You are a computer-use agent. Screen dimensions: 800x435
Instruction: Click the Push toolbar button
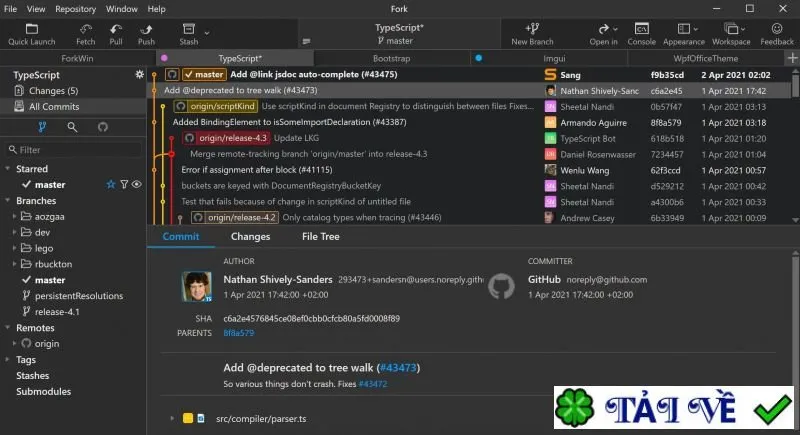(146, 34)
